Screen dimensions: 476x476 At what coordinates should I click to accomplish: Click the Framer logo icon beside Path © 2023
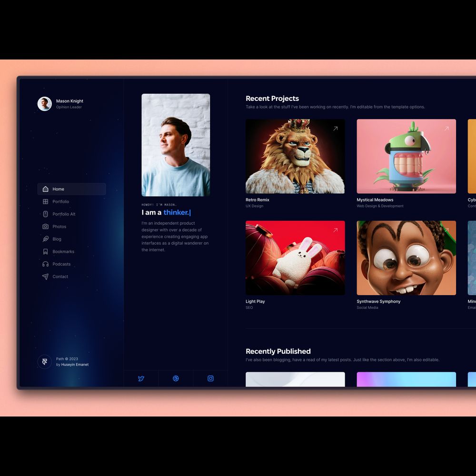45,362
